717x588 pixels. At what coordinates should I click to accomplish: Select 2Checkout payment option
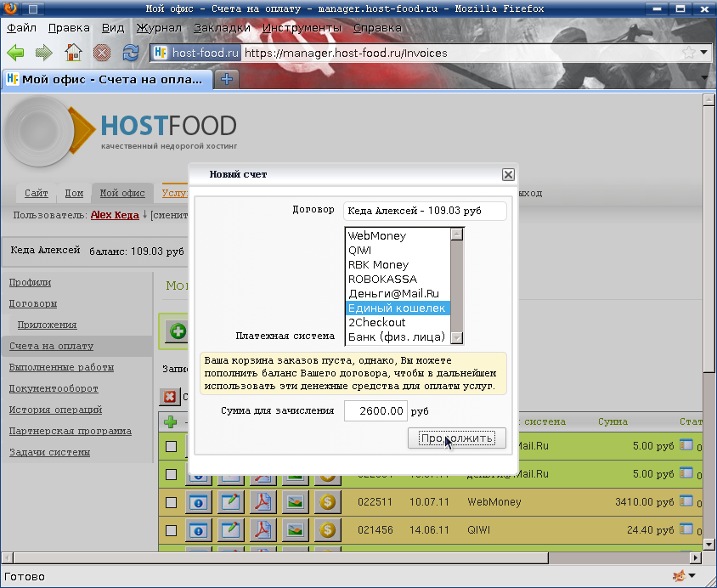[x=398, y=322]
